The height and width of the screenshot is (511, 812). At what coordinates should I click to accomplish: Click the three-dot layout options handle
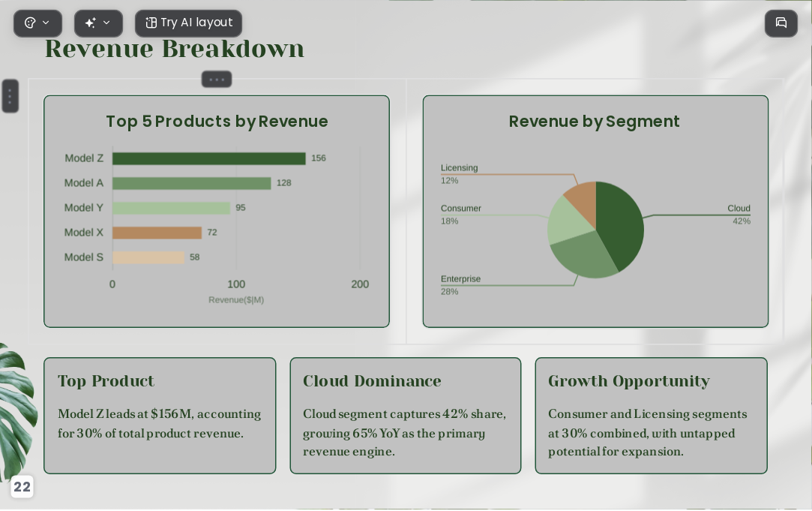pos(217,80)
